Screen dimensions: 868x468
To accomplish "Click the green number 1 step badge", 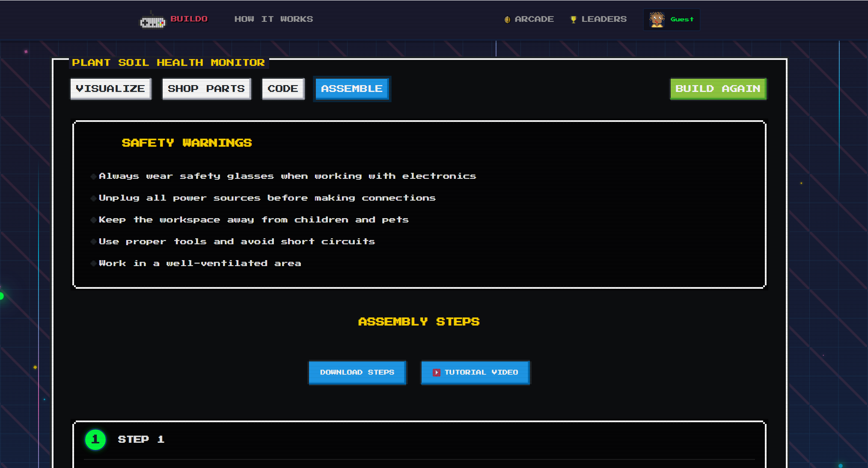I will point(95,440).
